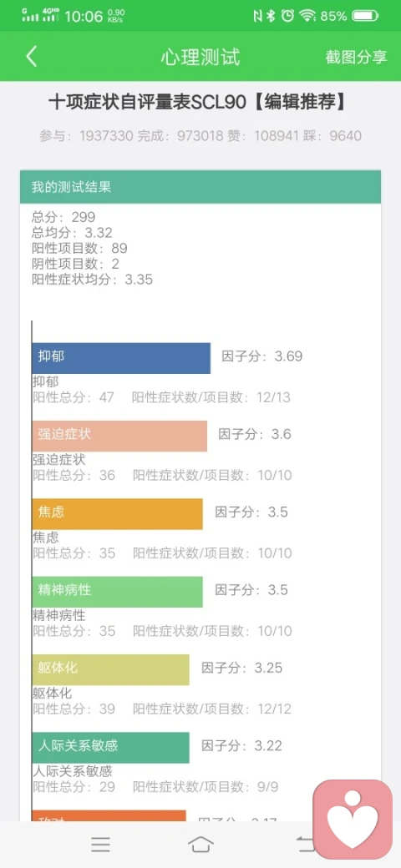Tap the back arrow in the header
The height and width of the screenshot is (868, 401).
(32, 57)
